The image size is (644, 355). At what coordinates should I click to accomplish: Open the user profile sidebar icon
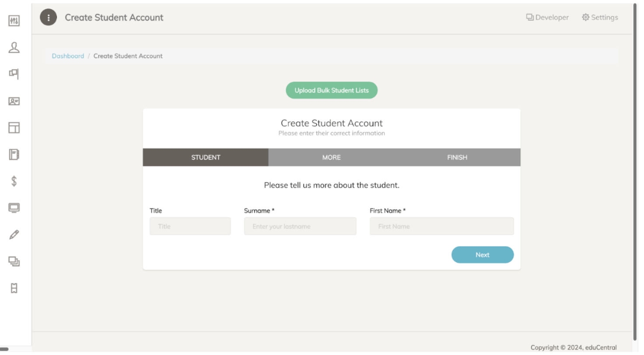(x=14, y=47)
